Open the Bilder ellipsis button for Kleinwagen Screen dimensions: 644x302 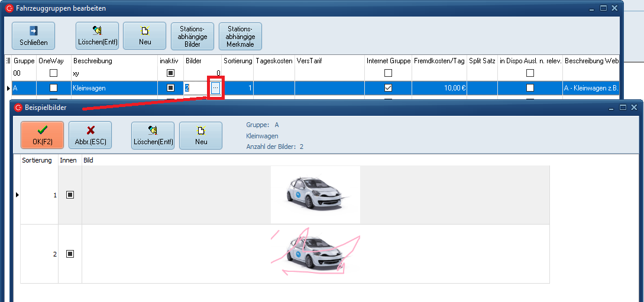tap(215, 87)
